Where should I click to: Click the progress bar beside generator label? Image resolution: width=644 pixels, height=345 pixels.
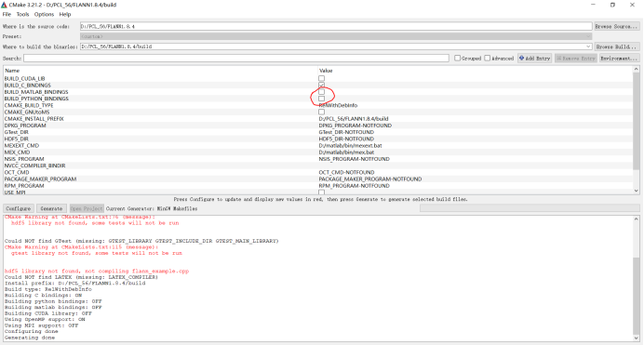click(530, 208)
